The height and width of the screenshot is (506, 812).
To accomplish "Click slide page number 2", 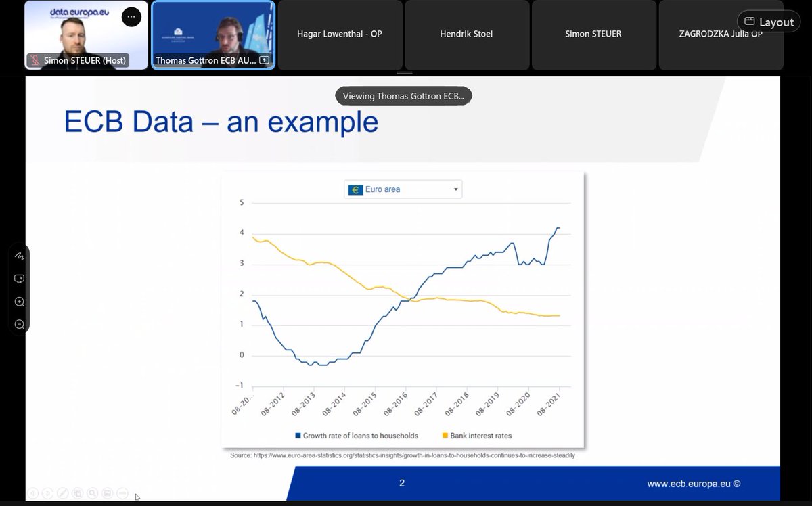I will pyautogui.click(x=402, y=483).
